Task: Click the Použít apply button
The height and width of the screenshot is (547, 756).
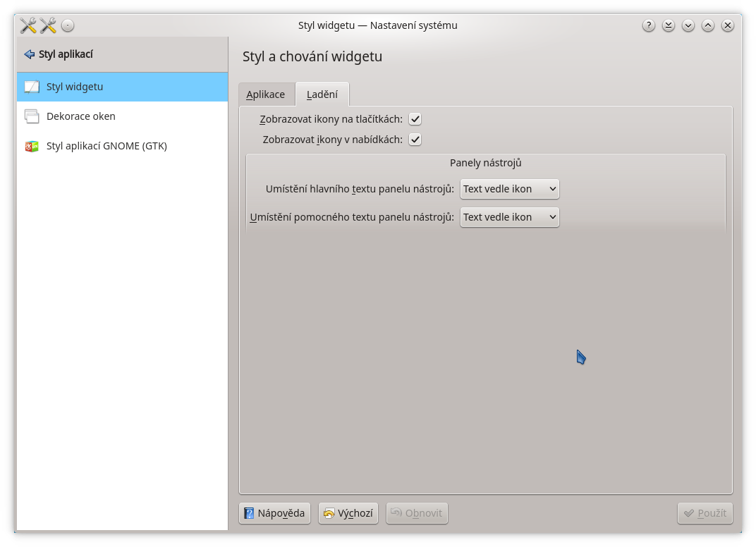Action: point(705,513)
